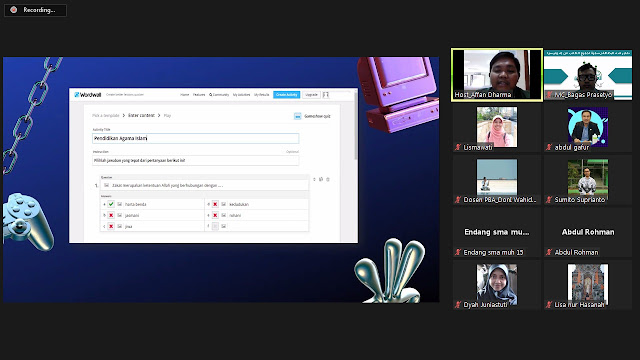640x360 pixels.
Task: Click muted microphone icon for Abdul Rohman
Action: click(549, 252)
